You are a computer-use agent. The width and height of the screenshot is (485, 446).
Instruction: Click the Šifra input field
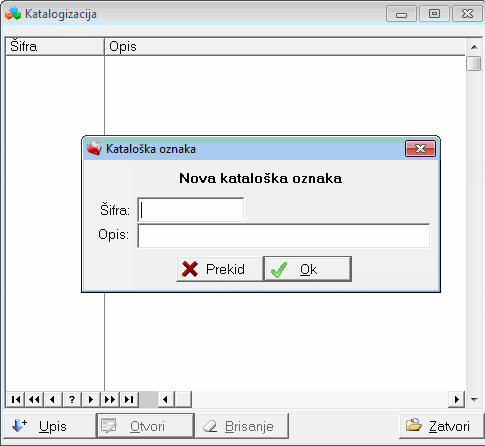(x=190, y=210)
